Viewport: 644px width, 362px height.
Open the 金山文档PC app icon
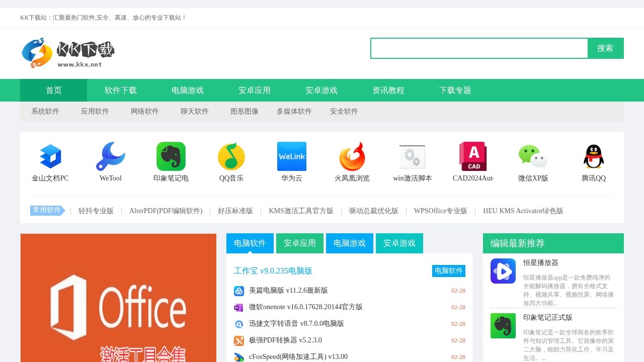pos(50,156)
